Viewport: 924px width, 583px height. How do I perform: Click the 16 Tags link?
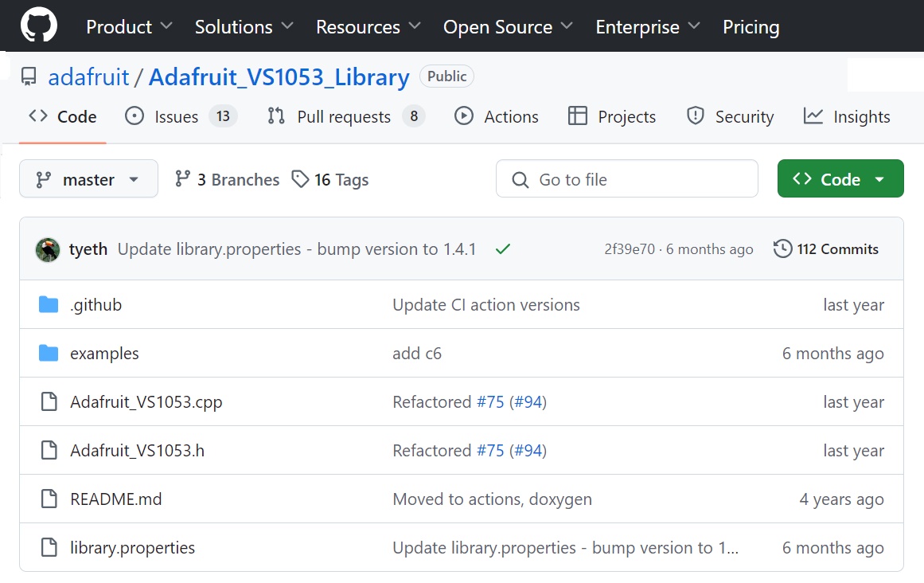point(330,180)
